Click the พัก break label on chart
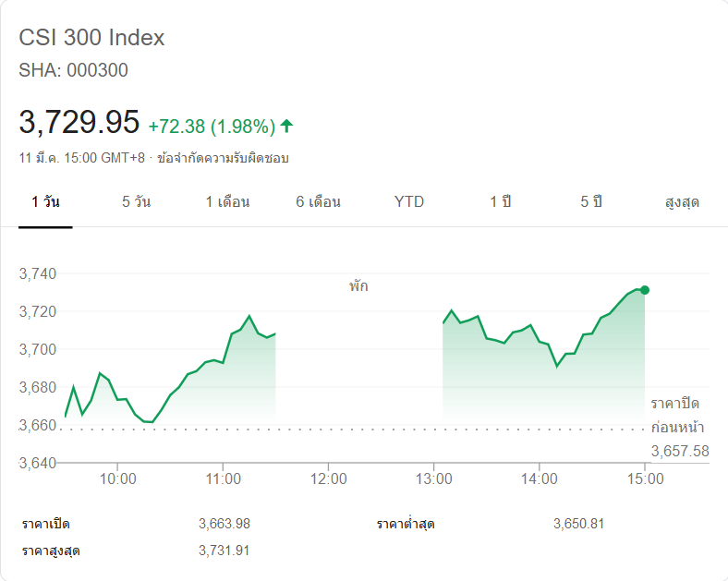The height and width of the screenshot is (581, 728). 358,286
